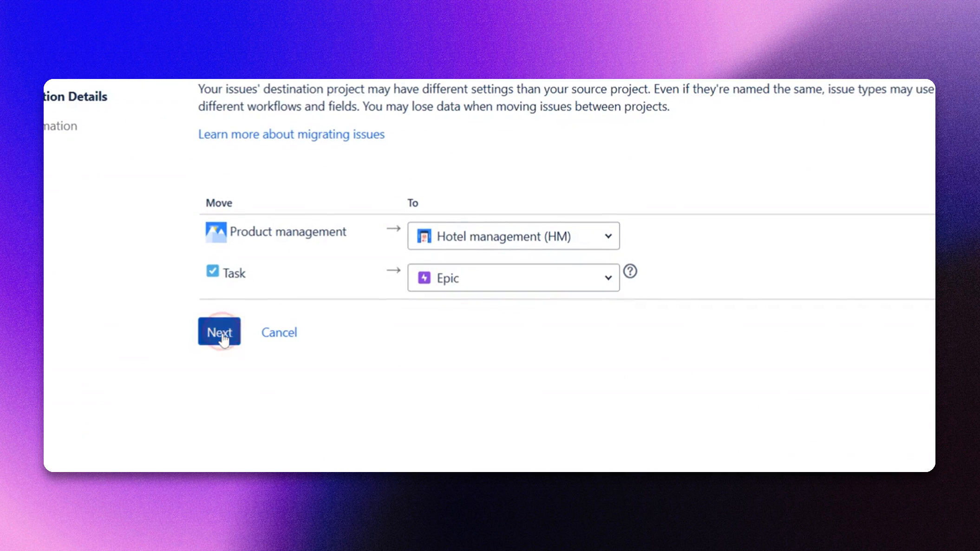The image size is (980, 551).
Task: Click the mountain image icon of Product management
Action: [x=216, y=231]
